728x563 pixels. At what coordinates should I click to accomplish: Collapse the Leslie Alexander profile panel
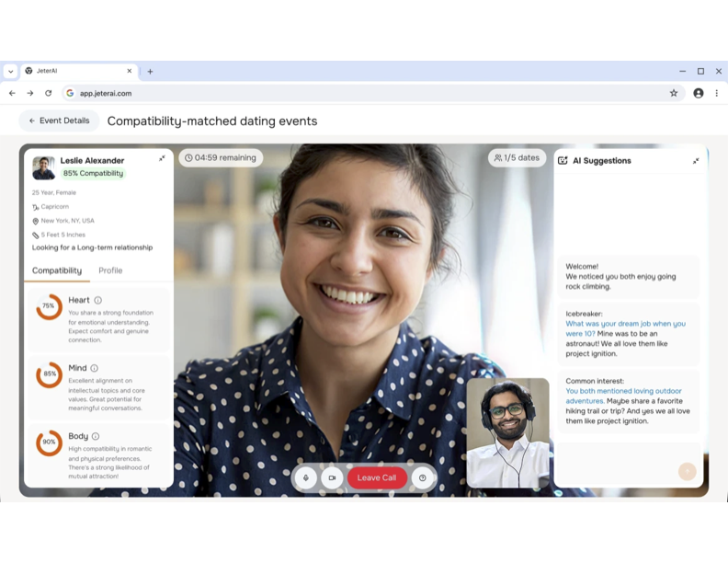[x=162, y=158]
